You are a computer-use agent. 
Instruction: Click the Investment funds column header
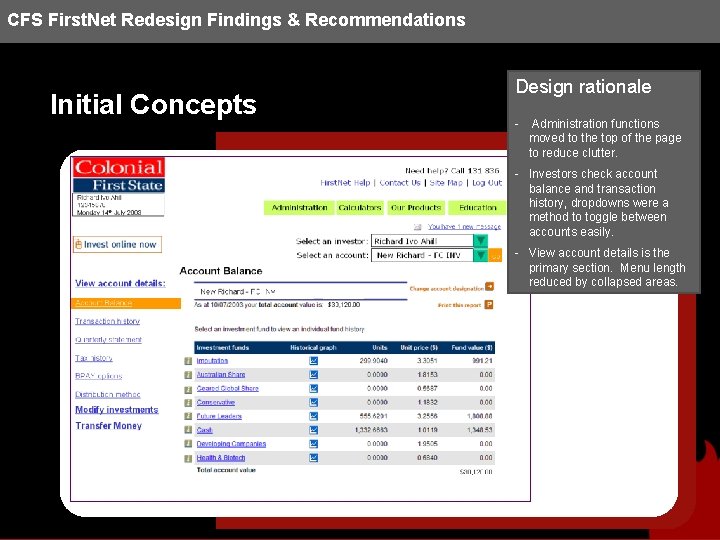click(x=223, y=348)
